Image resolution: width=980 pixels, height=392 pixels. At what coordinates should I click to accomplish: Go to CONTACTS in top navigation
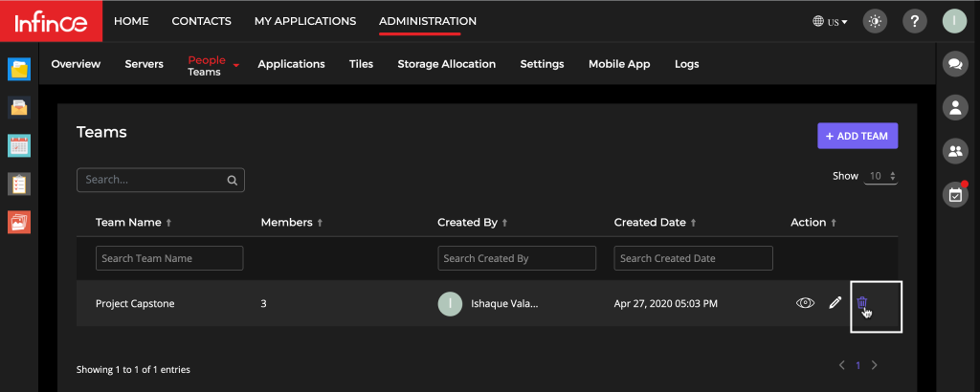[201, 21]
